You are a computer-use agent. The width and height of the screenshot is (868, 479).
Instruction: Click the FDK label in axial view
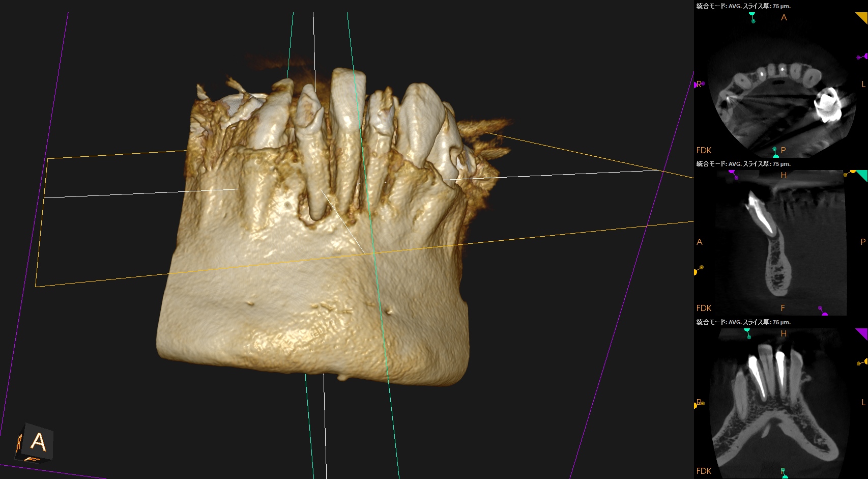click(704, 150)
